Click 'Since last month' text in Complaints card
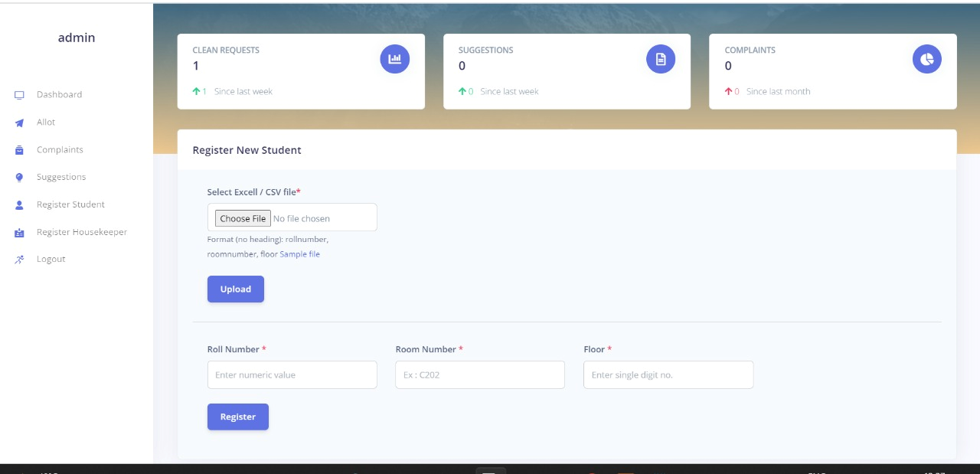Image resolution: width=980 pixels, height=474 pixels. (x=778, y=92)
